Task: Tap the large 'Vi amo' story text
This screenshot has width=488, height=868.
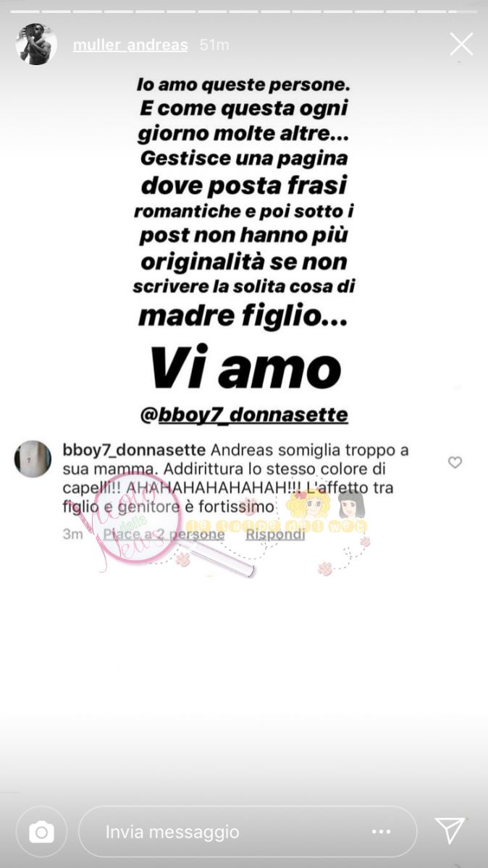Action: tap(244, 369)
